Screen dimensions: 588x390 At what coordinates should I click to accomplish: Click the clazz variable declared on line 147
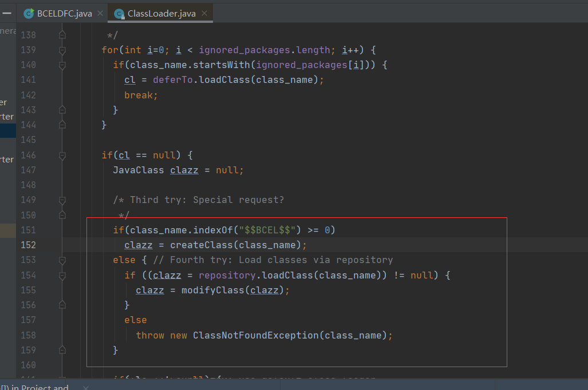pyautogui.click(x=184, y=170)
